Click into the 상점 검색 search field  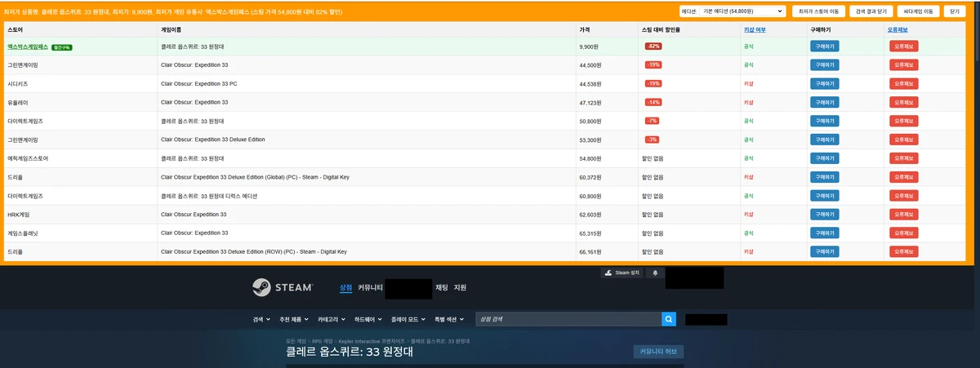point(568,319)
